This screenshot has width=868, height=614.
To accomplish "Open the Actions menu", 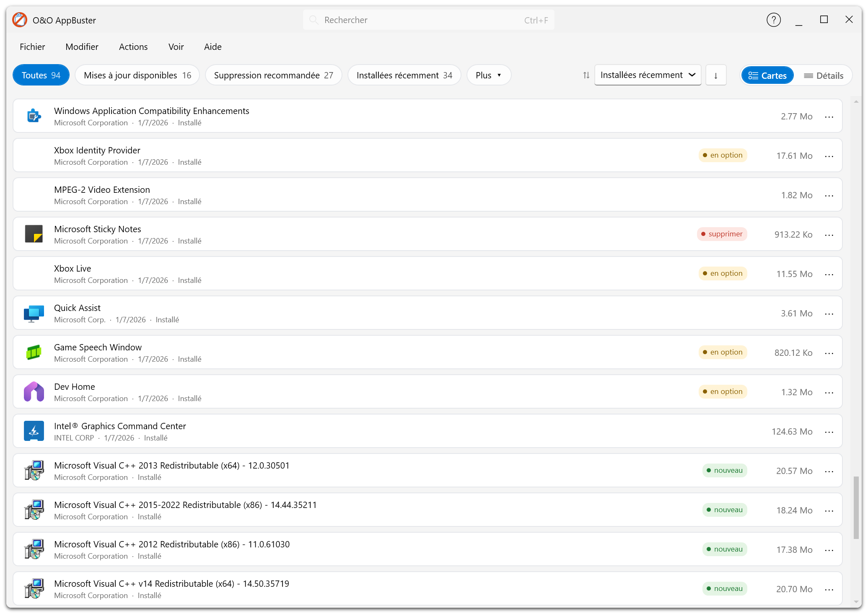I will [x=133, y=47].
